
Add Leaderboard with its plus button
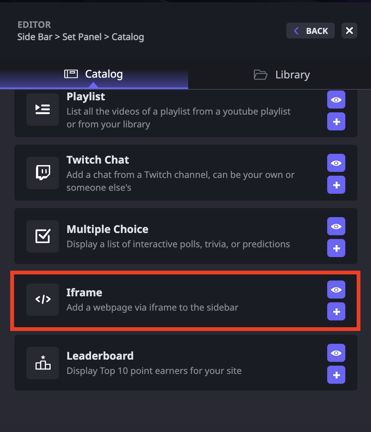[336, 375]
